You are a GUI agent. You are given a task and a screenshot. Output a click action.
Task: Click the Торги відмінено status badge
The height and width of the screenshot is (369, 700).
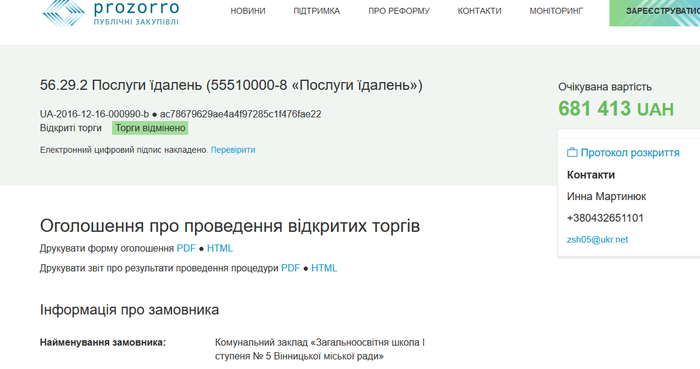click(150, 128)
